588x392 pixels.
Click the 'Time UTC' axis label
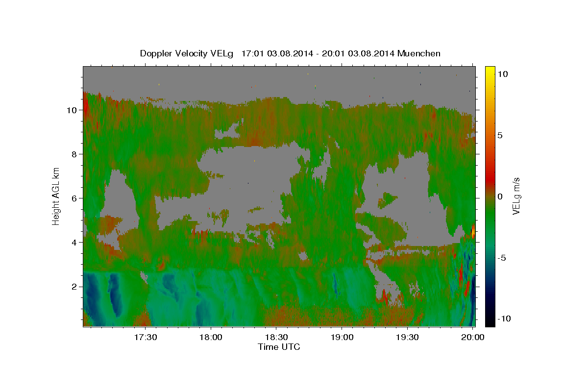point(279,347)
